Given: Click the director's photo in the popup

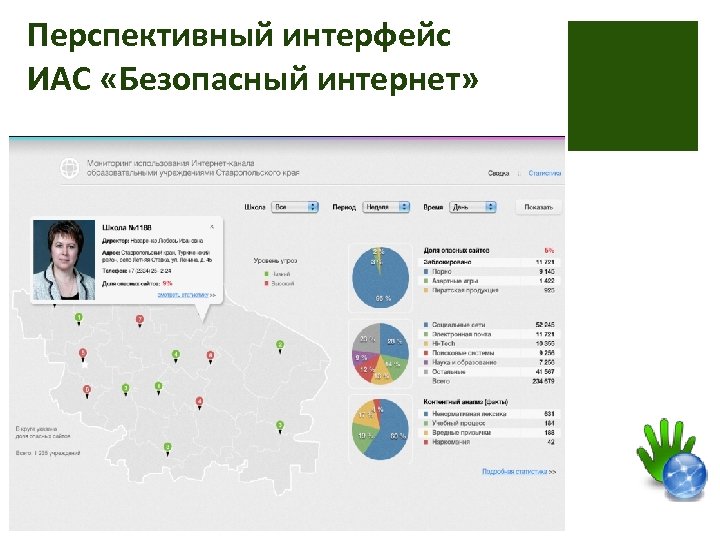Looking at the screenshot, I should coord(64,260).
